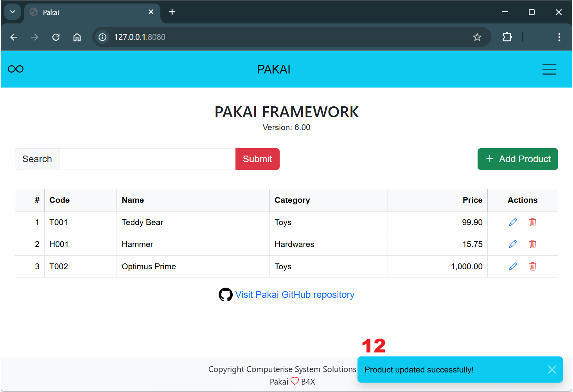Image resolution: width=573 pixels, height=392 pixels.
Task: Edit the Teddy Bear product row
Action: click(x=513, y=222)
